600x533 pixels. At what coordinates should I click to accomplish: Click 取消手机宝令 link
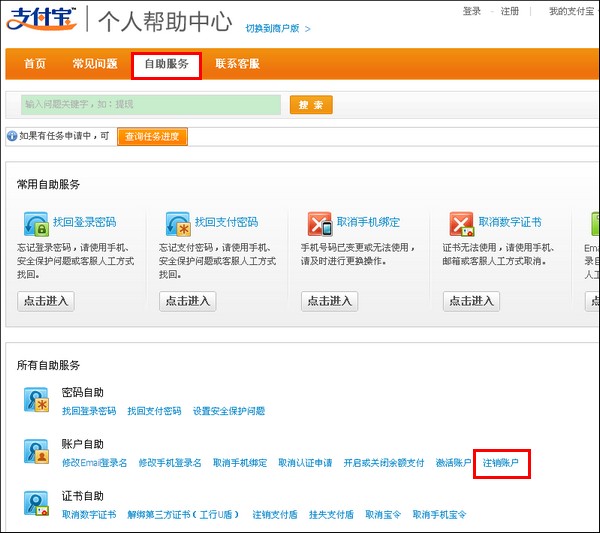439,515
